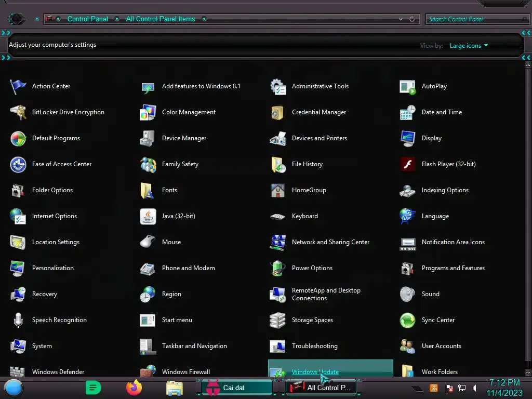Viewport: 532px width, 399px height.
Task: Open the Taskbar and Navigation link
Action: pos(194,346)
